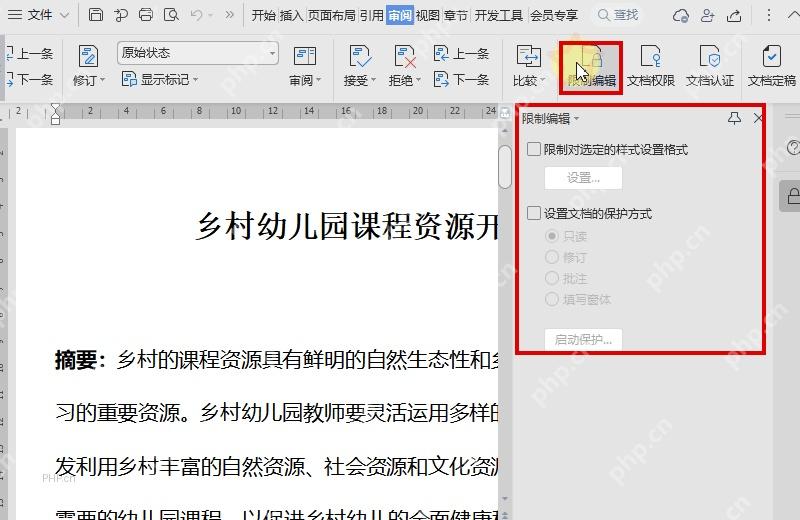This screenshot has width=800, height=520.
Task: Go to previous comment 上一条 at left edge
Action: tap(30, 54)
